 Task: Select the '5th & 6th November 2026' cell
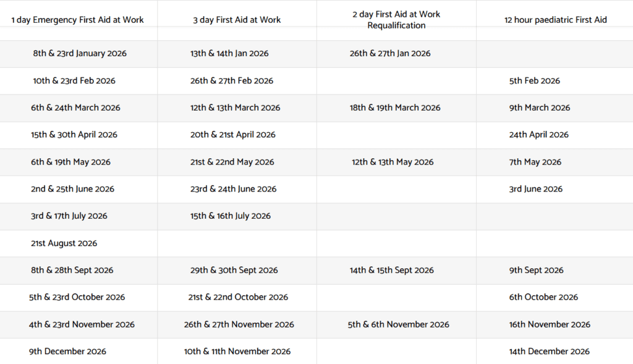399,324
